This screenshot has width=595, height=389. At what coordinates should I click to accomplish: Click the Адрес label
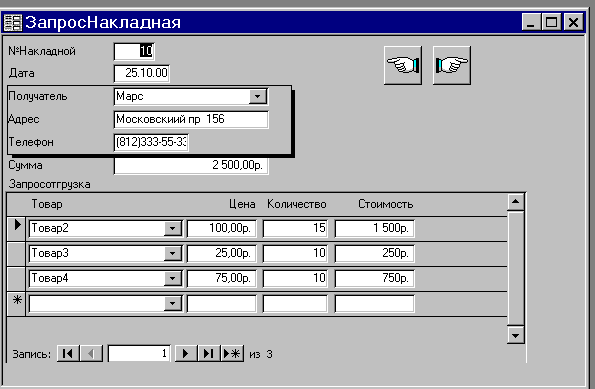tap(24, 120)
